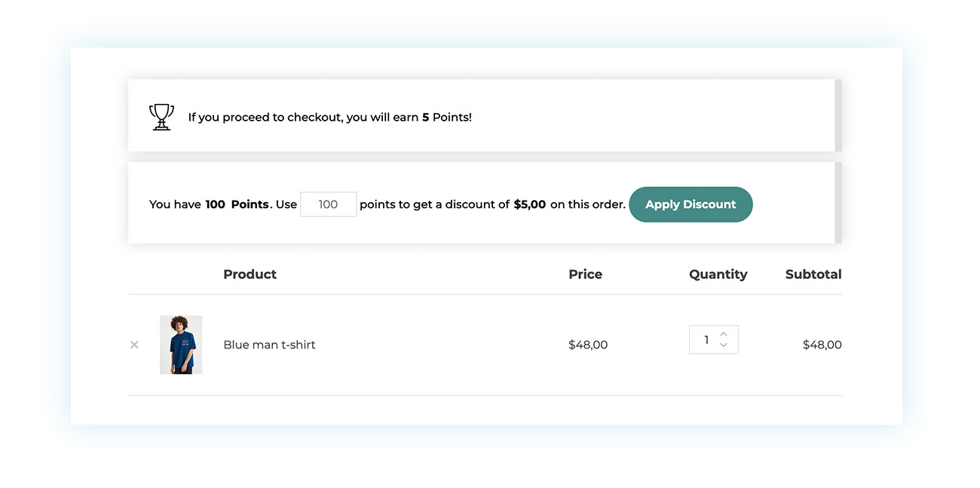Click the $48,00 unit price value
Screen dimensions: 980x488
(588, 345)
